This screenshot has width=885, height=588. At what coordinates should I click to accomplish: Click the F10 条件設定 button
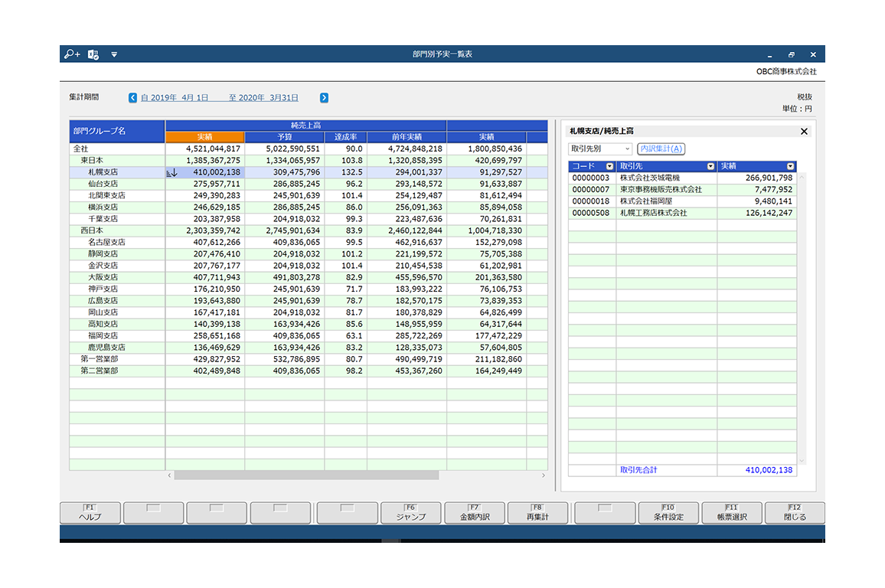click(668, 513)
